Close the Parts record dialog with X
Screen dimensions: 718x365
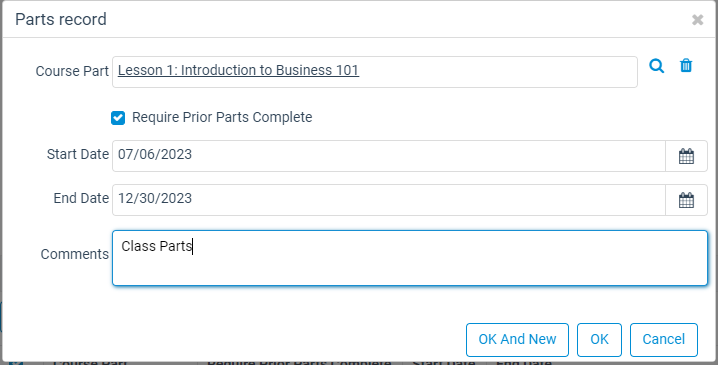tap(697, 20)
